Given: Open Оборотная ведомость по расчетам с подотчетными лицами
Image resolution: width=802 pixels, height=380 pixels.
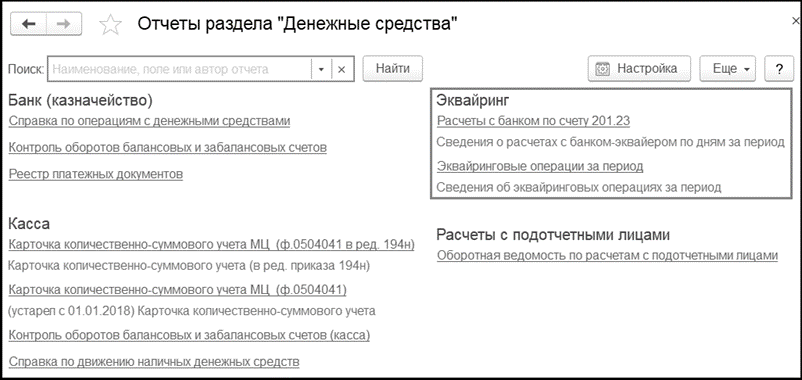Looking at the screenshot, I should (x=607, y=255).
